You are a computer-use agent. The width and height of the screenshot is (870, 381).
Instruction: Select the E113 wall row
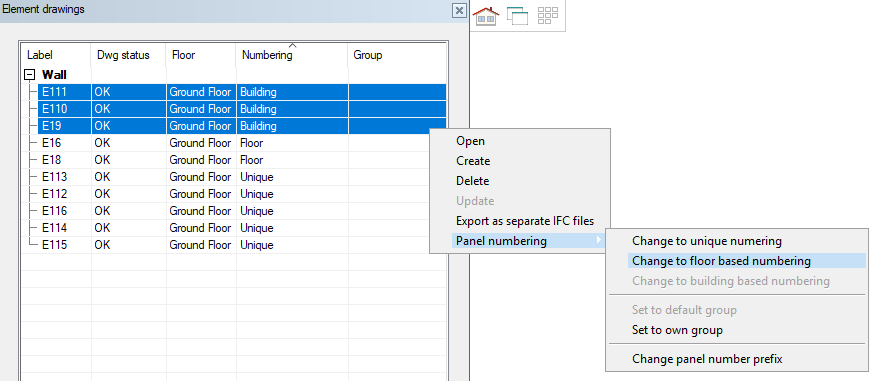[234, 177]
